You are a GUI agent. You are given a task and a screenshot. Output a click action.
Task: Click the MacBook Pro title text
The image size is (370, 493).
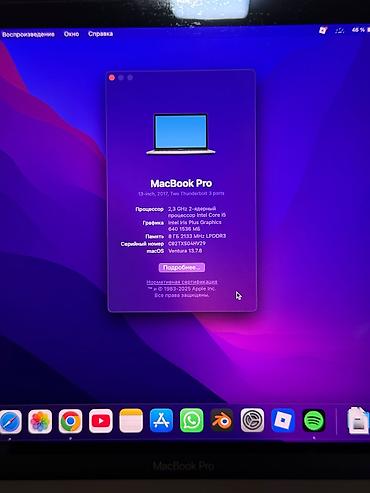pyautogui.click(x=181, y=183)
